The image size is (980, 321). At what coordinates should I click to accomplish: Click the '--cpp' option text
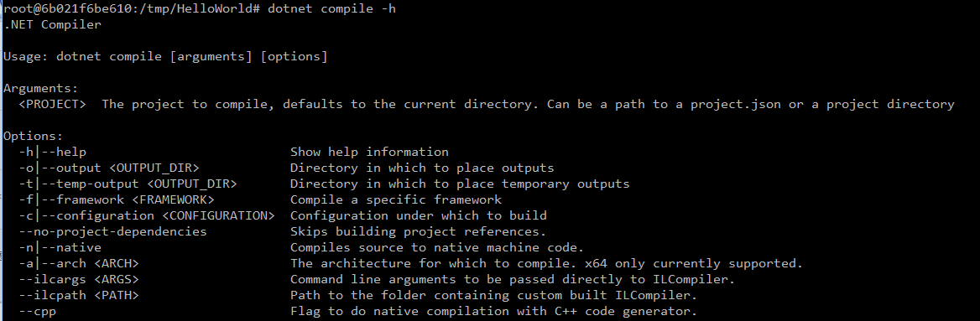pyautogui.click(x=38, y=312)
